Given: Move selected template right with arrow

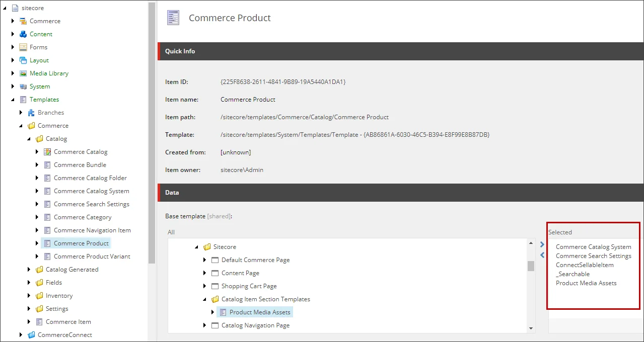Looking at the screenshot, I should point(542,244).
